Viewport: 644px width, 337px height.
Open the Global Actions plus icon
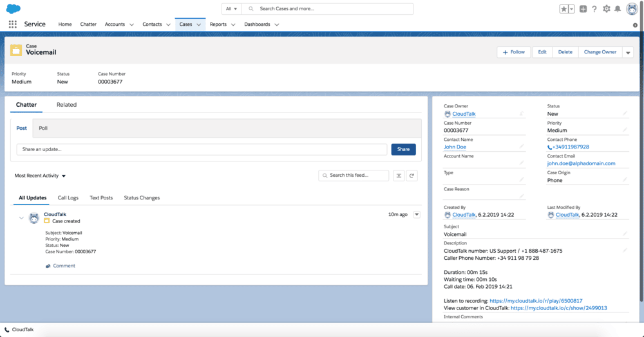coord(583,9)
